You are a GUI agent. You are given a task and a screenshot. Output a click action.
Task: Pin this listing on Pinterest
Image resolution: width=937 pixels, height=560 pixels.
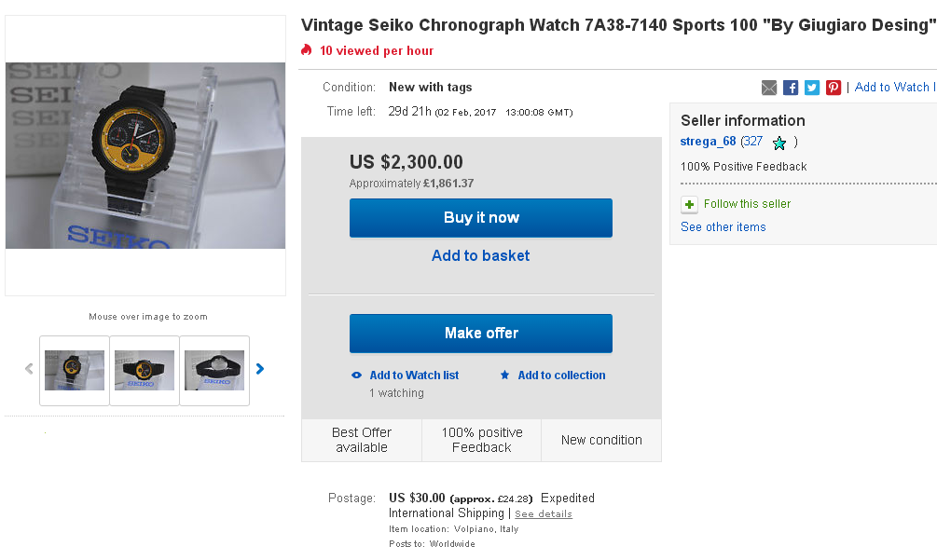834,88
